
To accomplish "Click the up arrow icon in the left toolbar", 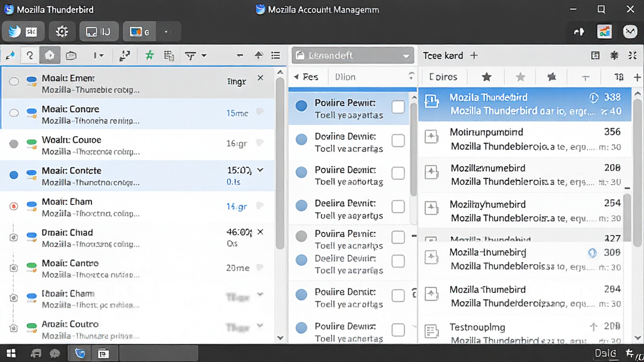I will 258,55.
